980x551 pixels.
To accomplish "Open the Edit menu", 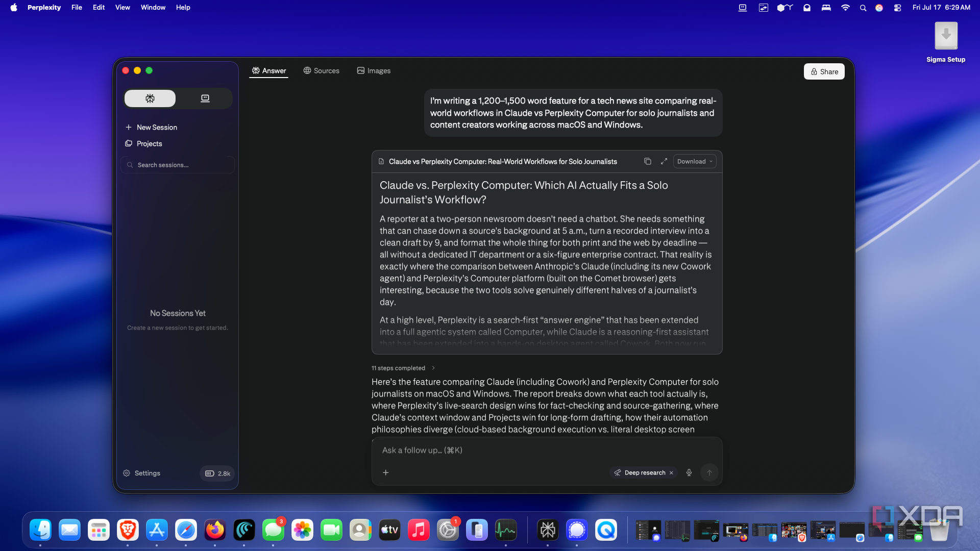I will (99, 7).
